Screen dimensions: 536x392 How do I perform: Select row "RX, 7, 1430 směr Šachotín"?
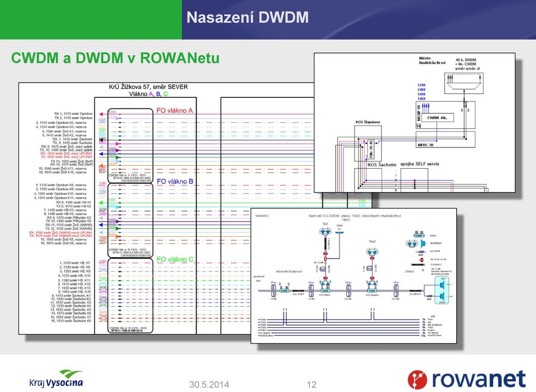pyautogui.click(x=72, y=139)
